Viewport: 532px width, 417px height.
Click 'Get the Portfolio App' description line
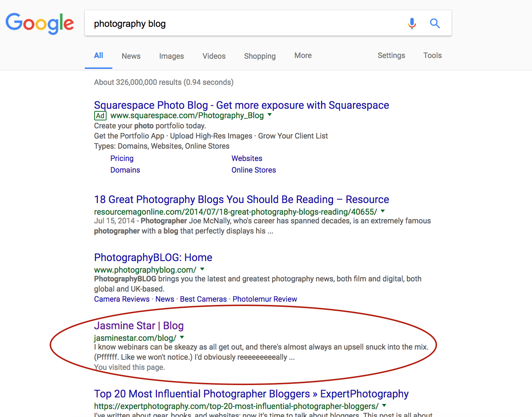(211, 136)
